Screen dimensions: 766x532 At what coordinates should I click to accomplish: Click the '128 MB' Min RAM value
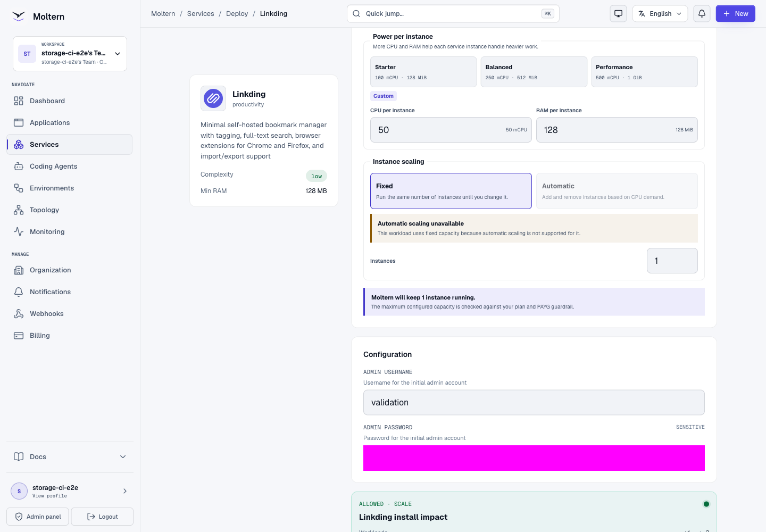click(317, 191)
